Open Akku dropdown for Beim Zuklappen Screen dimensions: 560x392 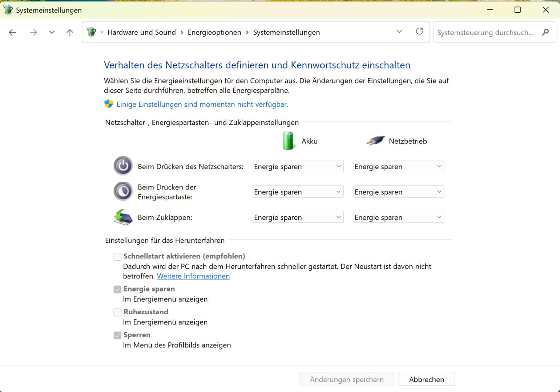pos(298,217)
